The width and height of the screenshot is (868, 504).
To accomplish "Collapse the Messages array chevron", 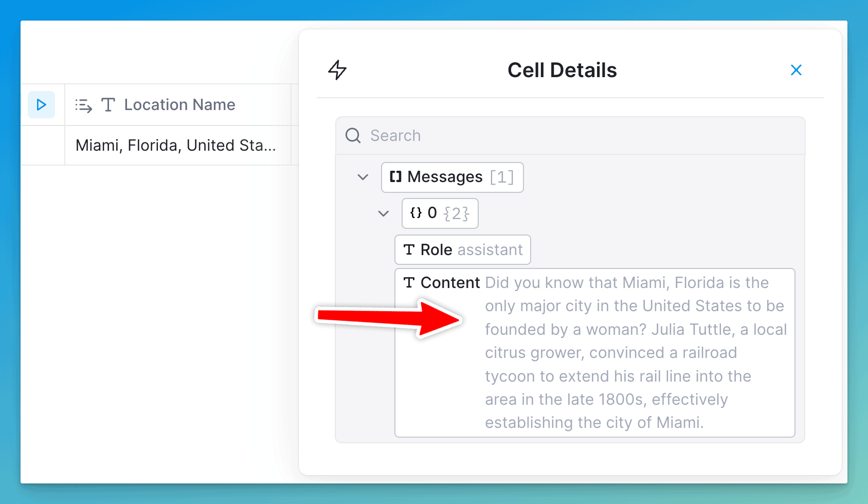I will click(x=363, y=177).
